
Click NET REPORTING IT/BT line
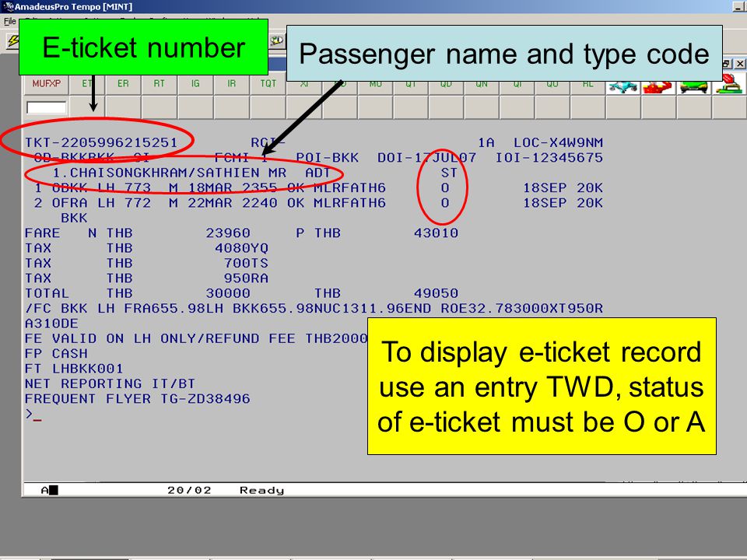110,383
